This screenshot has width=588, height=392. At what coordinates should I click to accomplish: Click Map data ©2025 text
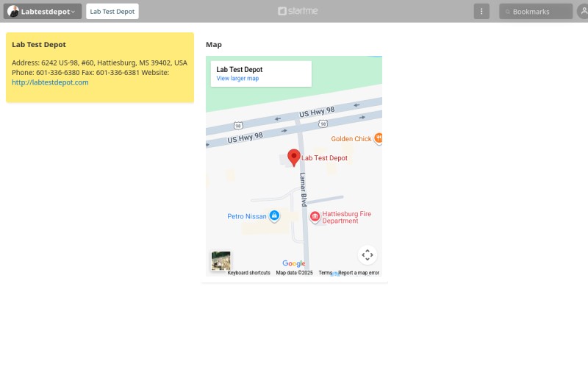295,273
